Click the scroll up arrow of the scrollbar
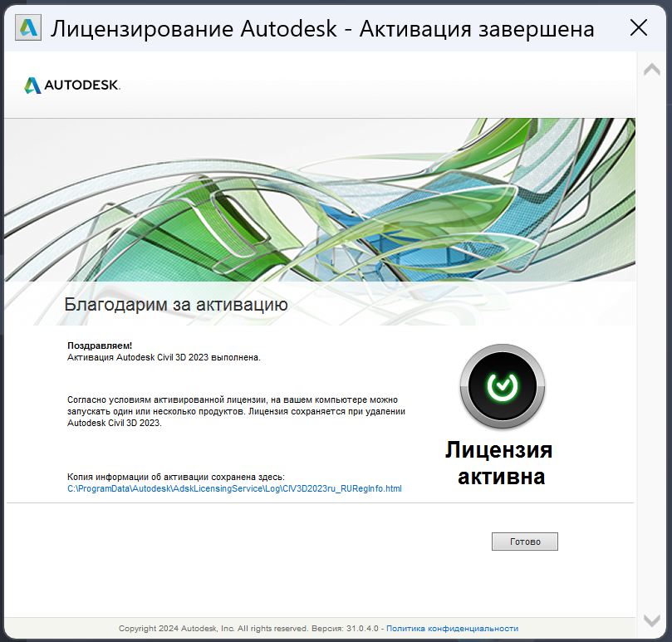This screenshot has width=672, height=642. [652, 69]
